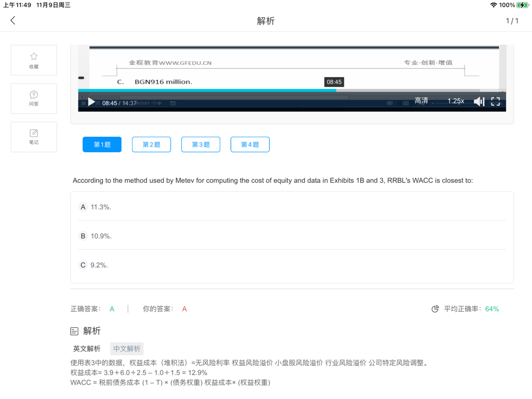Play the video lecture
Viewport: 532px width, 399px height.
click(91, 102)
